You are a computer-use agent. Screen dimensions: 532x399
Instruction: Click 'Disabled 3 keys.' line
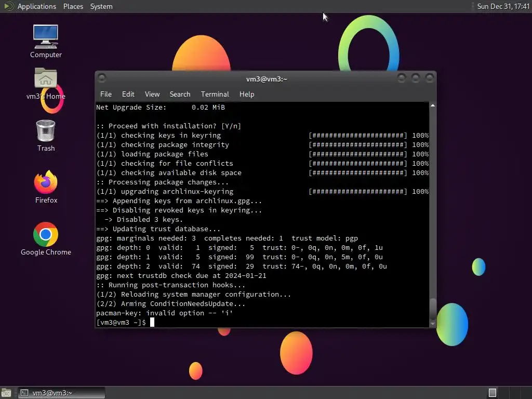tap(143, 220)
